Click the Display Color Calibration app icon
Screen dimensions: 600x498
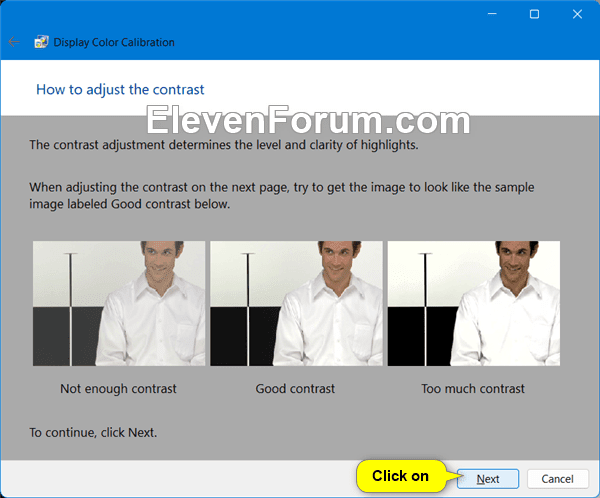[41, 42]
